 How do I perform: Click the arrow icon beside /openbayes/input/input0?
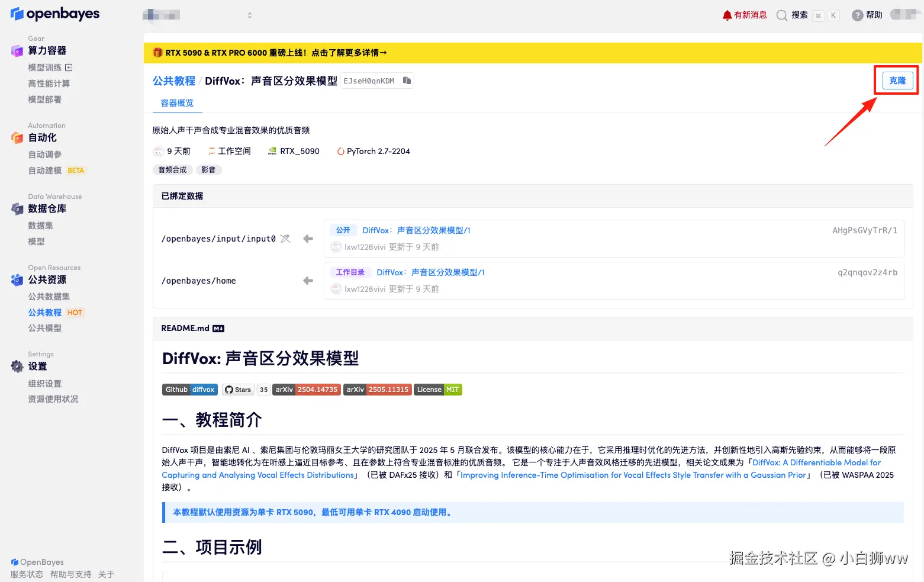[x=308, y=239]
